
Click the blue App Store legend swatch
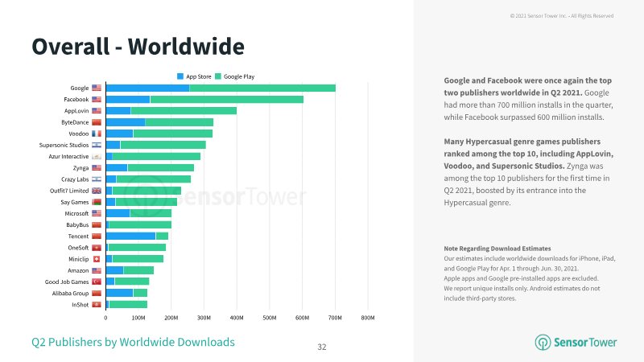180,76
